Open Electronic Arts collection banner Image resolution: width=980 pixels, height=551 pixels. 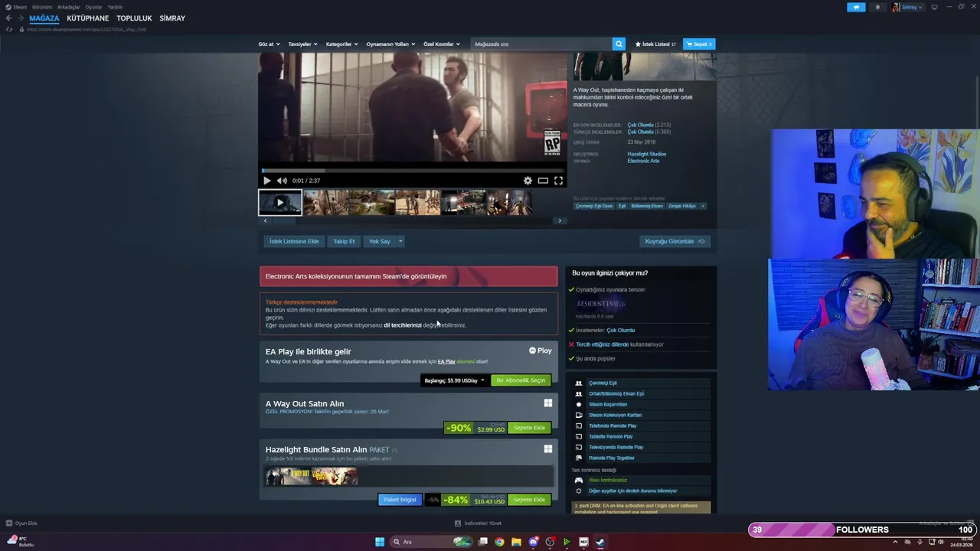point(409,276)
